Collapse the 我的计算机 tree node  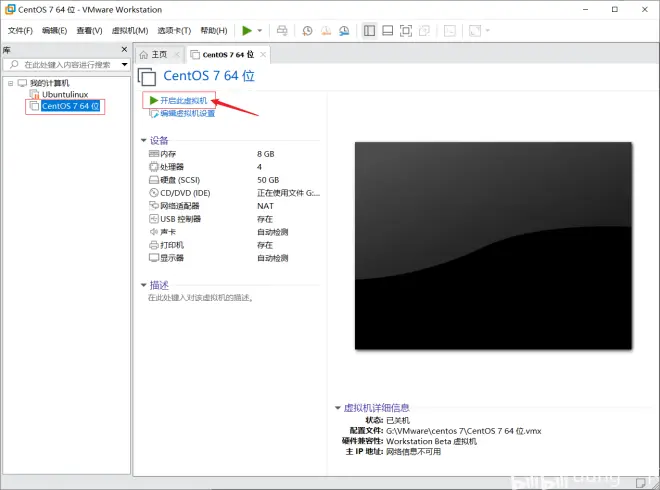tap(11, 83)
